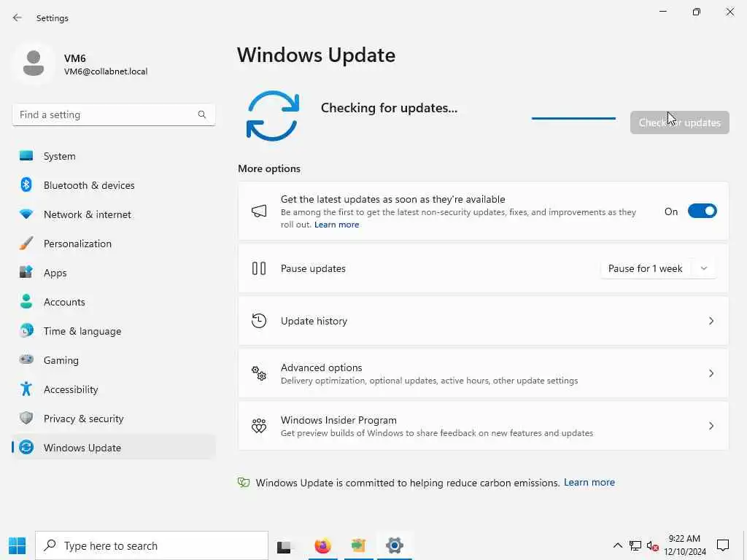Expand the Advanced options chevron
747x560 pixels.
(x=711, y=373)
